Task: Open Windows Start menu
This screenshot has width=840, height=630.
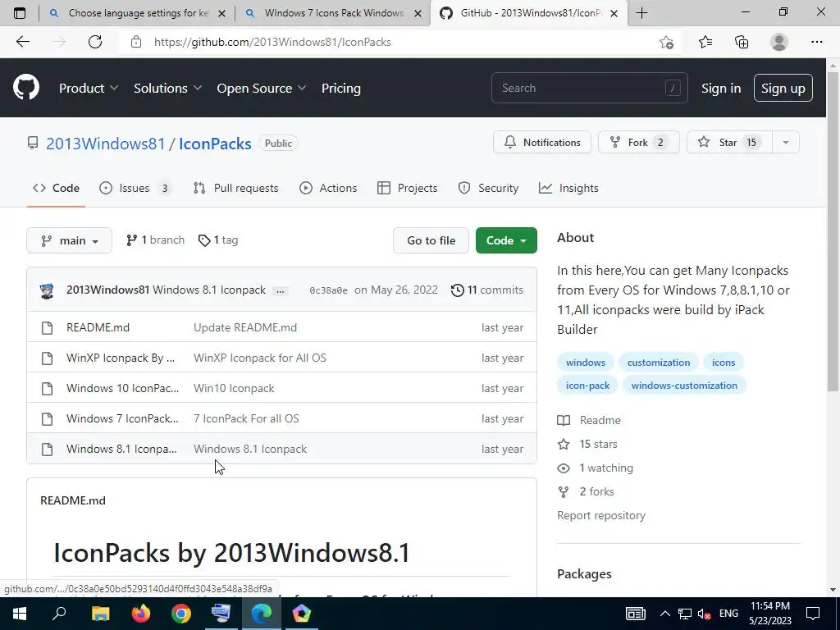Action: pyautogui.click(x=20, y=614)
